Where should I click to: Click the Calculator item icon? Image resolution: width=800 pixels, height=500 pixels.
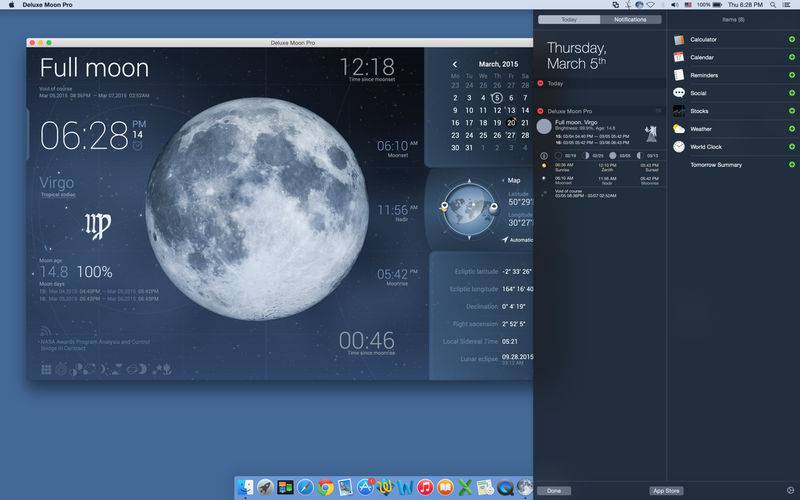click(x=679, y=39)
